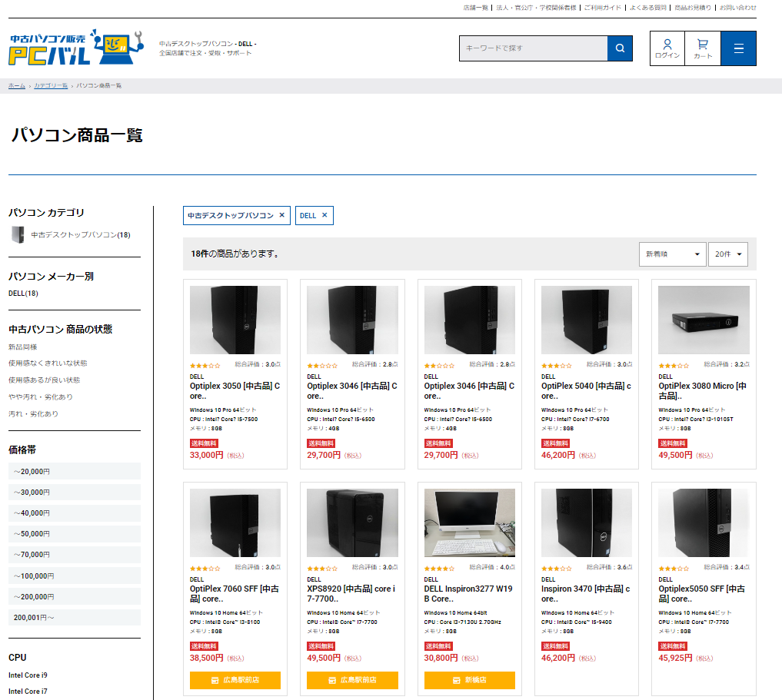Open the hamburger menu button
The image size is (782, 700).
(739, 48)
